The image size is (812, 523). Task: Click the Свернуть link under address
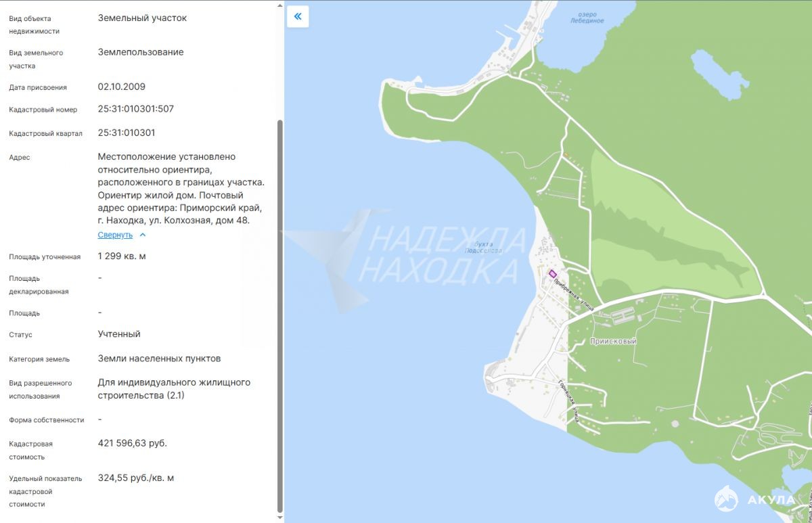point(115,235)
